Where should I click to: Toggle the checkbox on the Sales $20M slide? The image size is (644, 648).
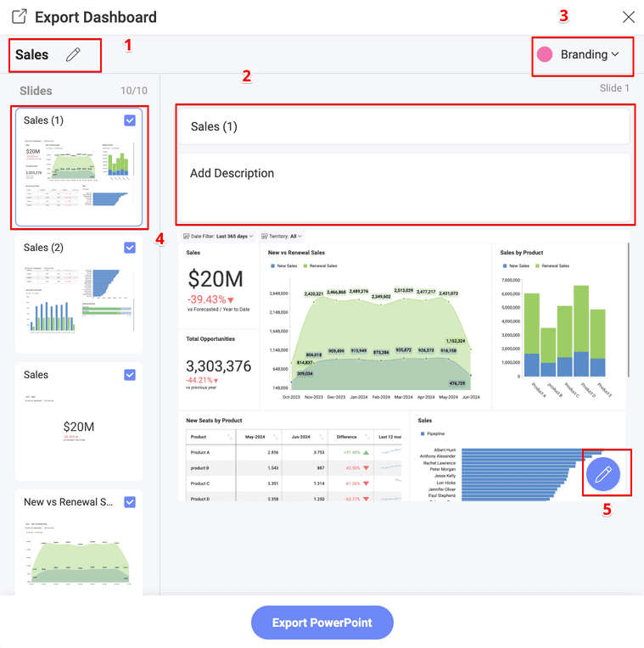(130, 375)
